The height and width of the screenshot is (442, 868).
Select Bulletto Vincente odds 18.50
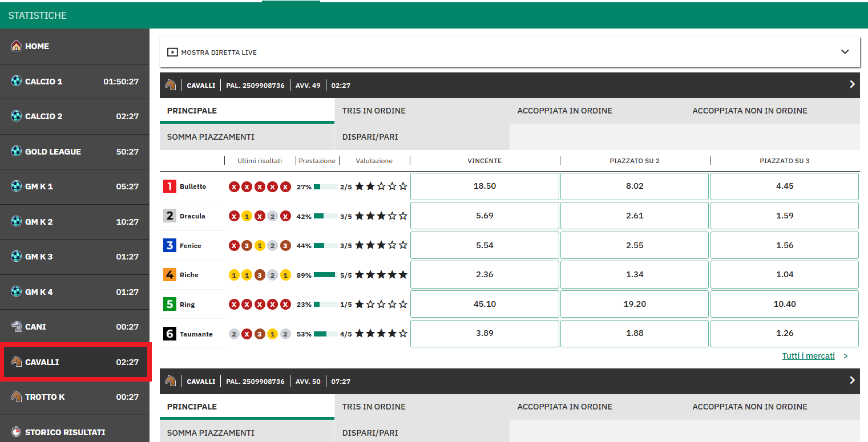[485, 186]
